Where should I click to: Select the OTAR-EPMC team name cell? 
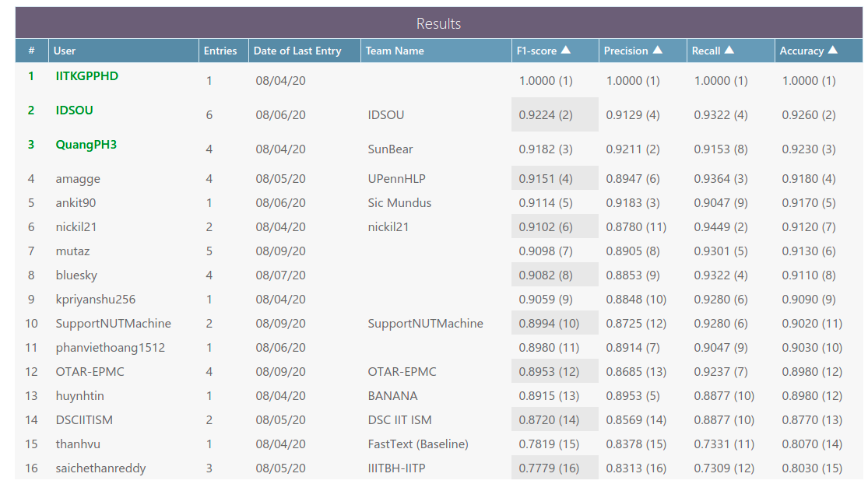(x=402, y=372)
